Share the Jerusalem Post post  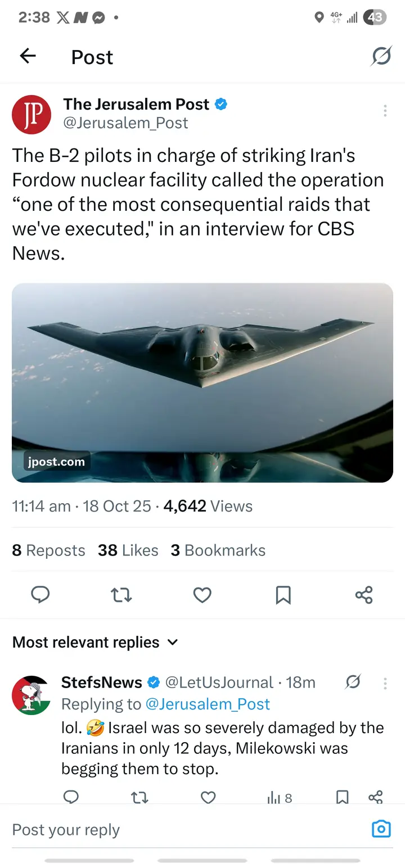[x=364, y=595]
